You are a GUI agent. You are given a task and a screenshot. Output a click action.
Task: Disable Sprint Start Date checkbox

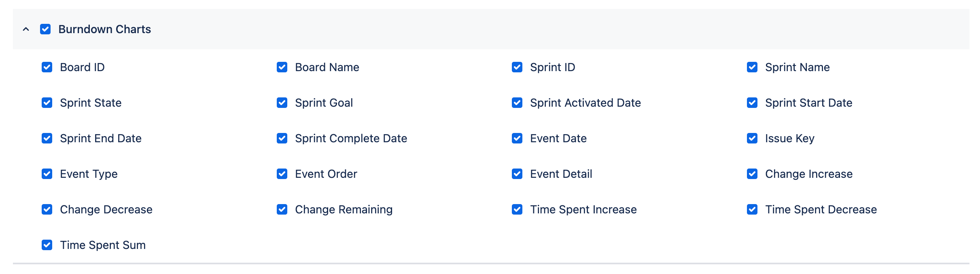click(752, 103)
